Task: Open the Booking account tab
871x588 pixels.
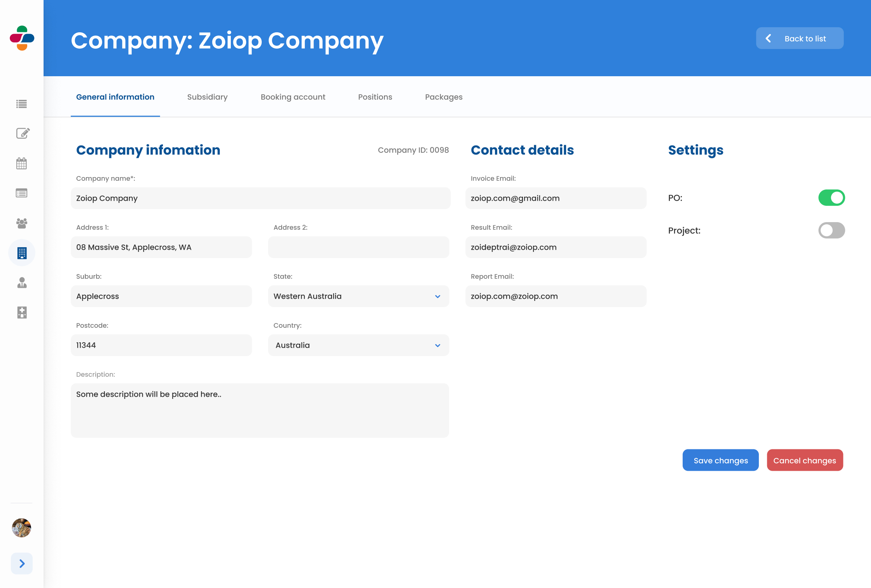Action: [x=293, y=97]
